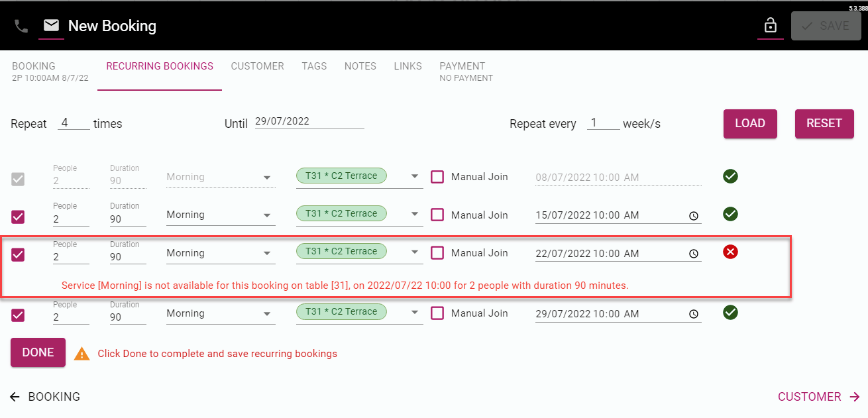Switch to the NOTES tab
The height and width of the screenshot is (418, 868).
[x=360, y=66]
